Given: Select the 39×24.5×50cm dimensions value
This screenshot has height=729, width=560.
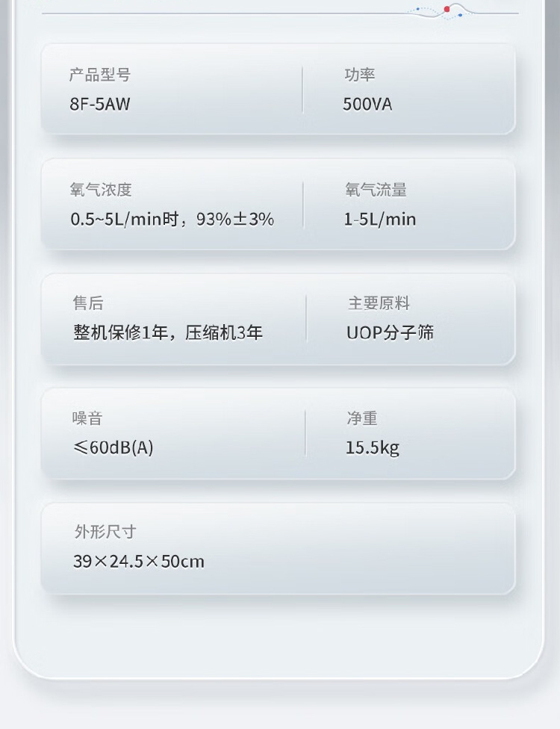Looking at the screenshot, I should pos(138,561).
